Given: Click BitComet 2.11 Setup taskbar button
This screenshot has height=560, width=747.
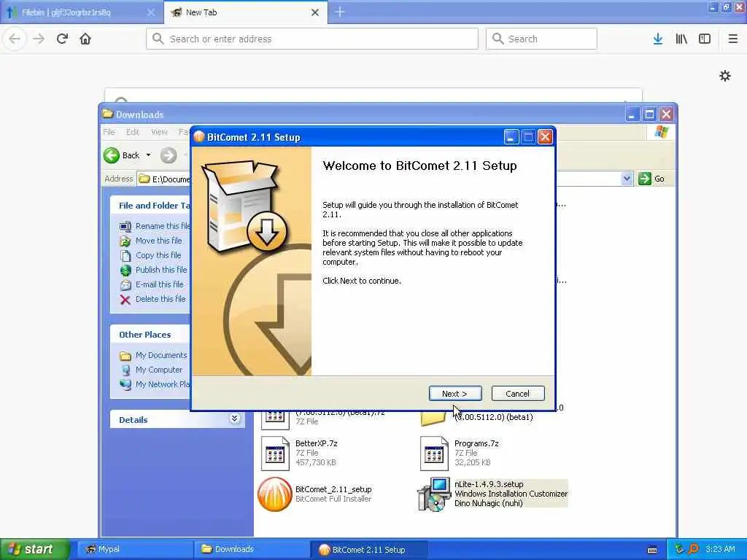Looking at the screenshot, I should pos(369,549).
